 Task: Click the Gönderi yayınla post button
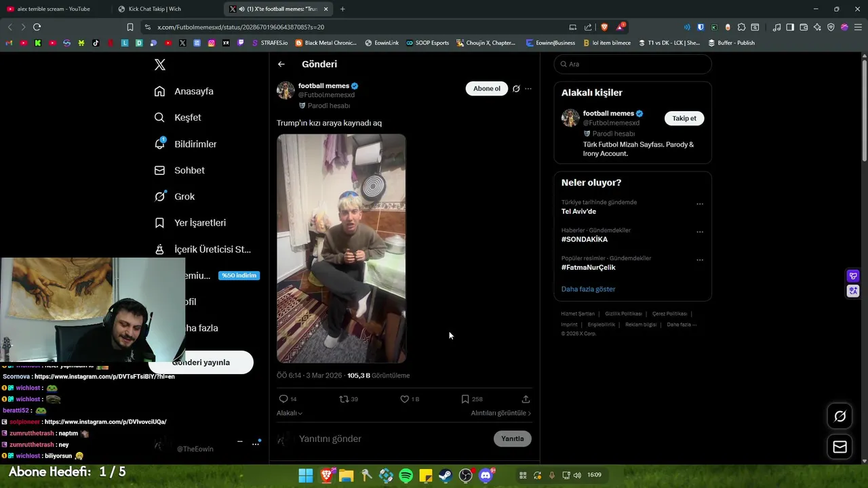[201, 362]
